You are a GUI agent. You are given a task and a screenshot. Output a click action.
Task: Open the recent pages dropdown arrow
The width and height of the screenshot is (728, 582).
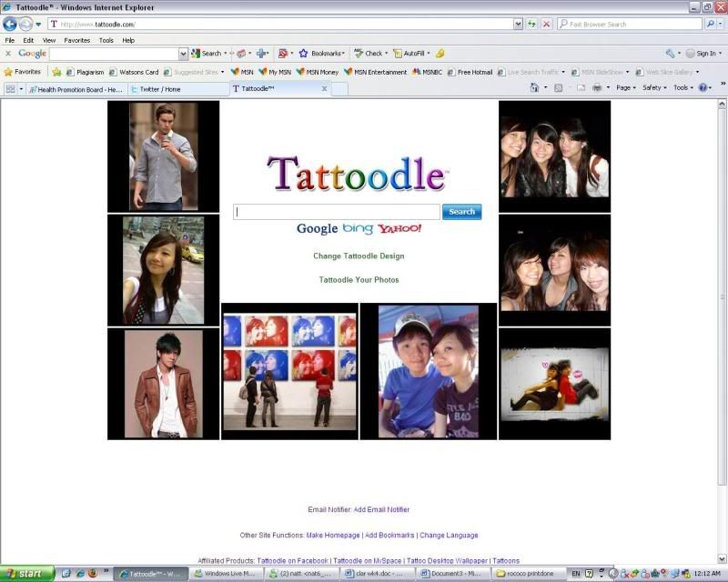click(38, 25)
